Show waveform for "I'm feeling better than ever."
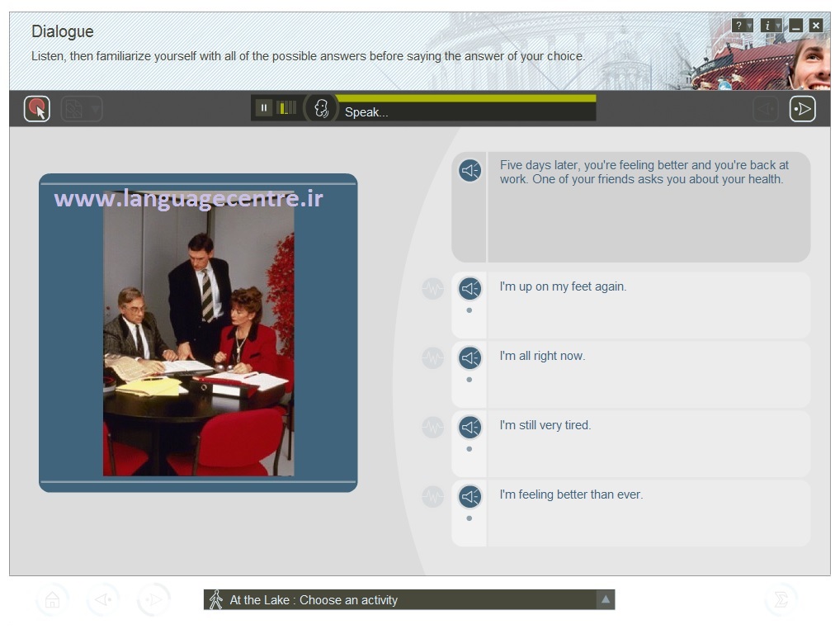Viewport: 840px width, 634px height. pos(433,496)
